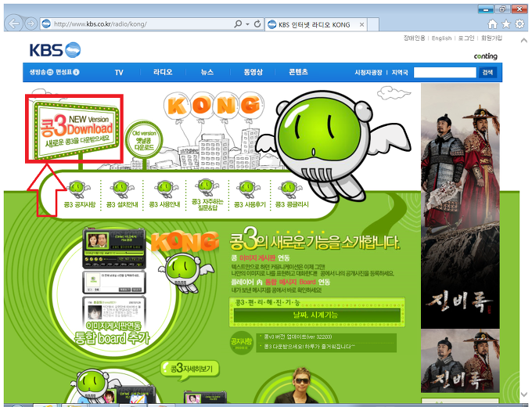Open the 장애인용 link
Viewport: 532px width, 407px height.
click(x=414, y=38)
